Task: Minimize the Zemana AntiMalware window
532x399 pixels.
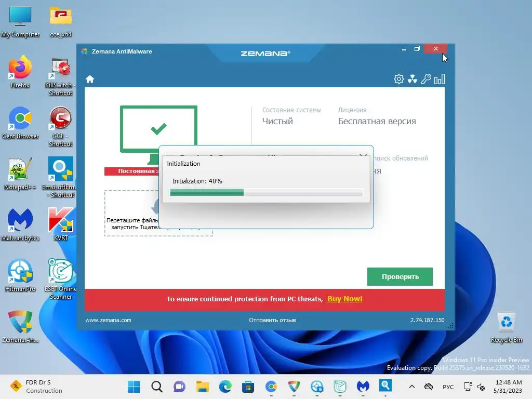Action: 404,49
